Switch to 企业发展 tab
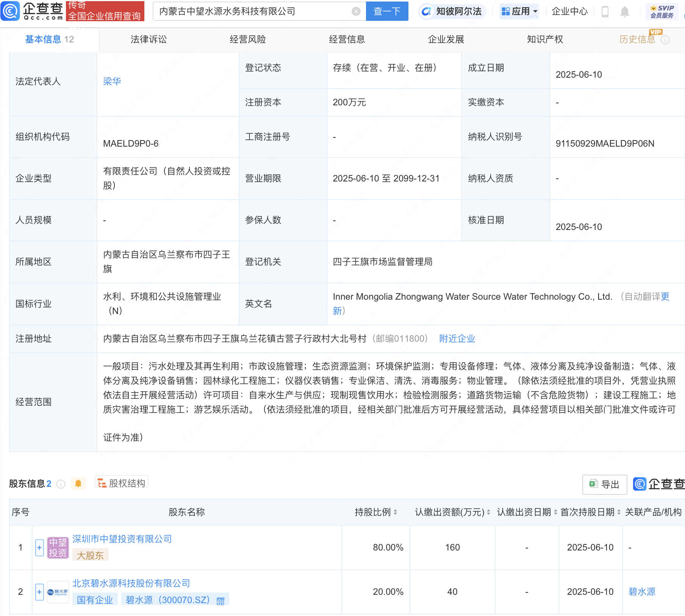 446,39
